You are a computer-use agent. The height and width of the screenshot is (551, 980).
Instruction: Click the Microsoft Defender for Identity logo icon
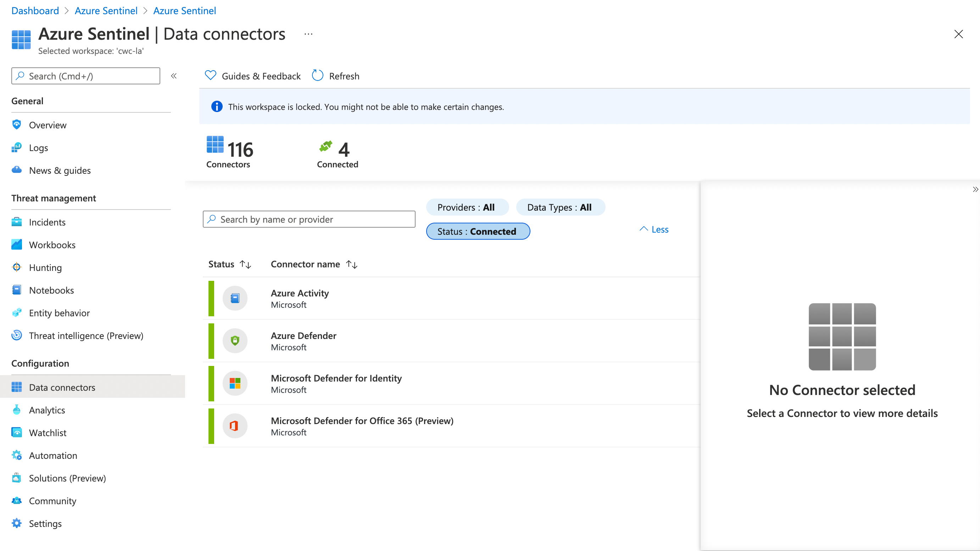point(235,383)
